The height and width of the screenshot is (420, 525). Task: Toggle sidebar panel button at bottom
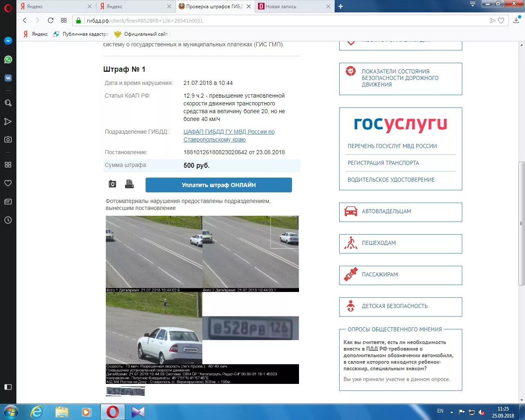[x=8, y=387]
